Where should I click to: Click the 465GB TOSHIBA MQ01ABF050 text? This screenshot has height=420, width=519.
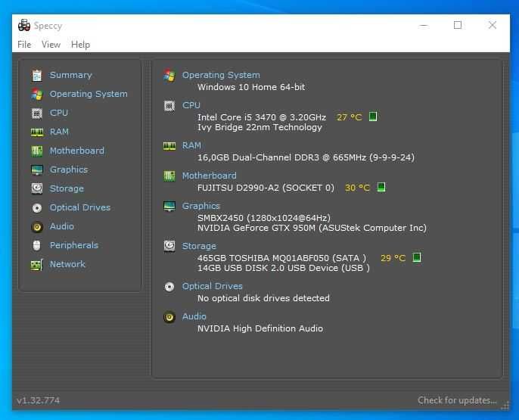[281, 258]
